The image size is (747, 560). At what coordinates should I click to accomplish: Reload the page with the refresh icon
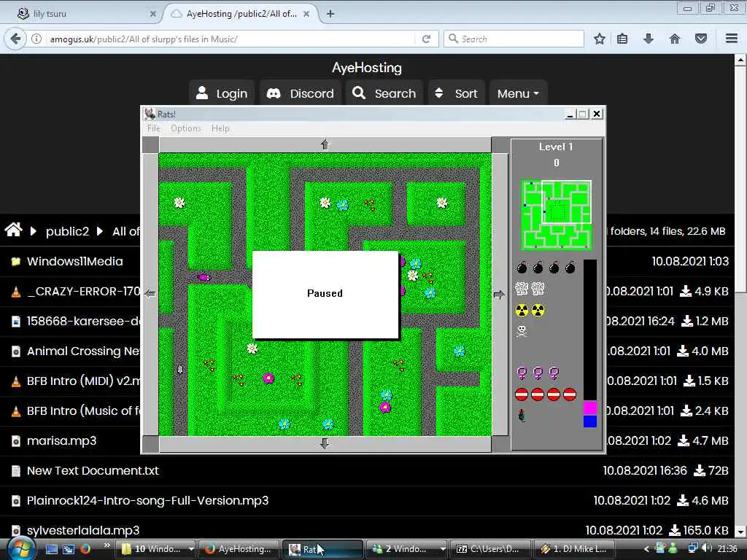pos(426,39)
